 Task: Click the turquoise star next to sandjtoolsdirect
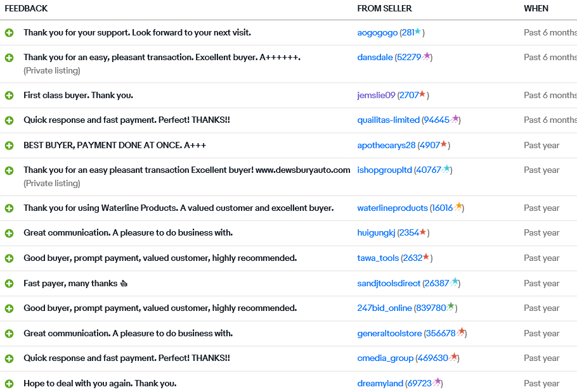pos(455,282)
